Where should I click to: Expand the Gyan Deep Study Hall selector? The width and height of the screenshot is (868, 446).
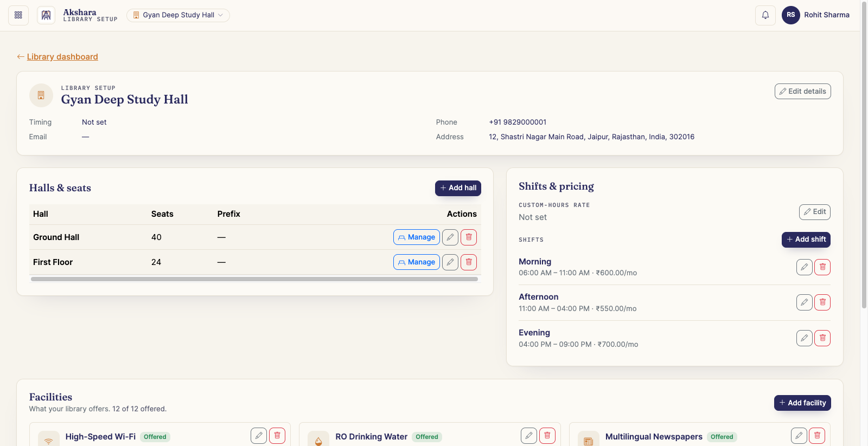[x=178, y=15]
